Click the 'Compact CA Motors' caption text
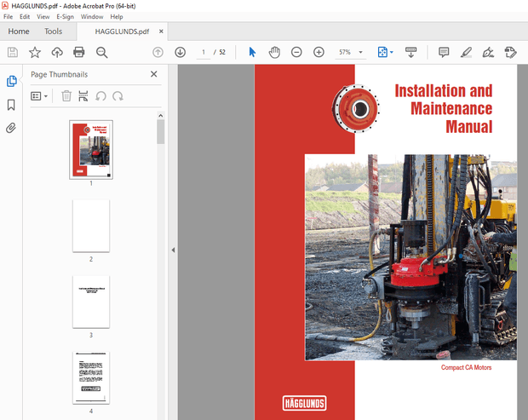This screenshot has width=528, height=420. click(466, 367)
